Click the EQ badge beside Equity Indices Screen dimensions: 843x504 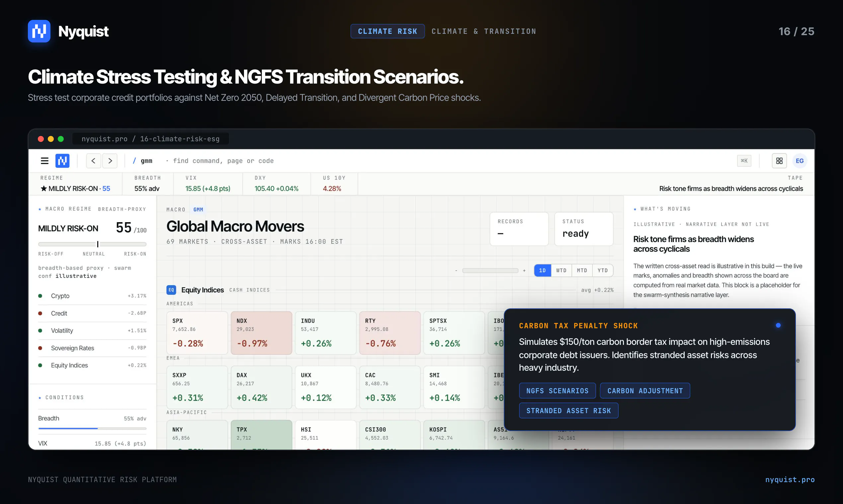(171, 290)
